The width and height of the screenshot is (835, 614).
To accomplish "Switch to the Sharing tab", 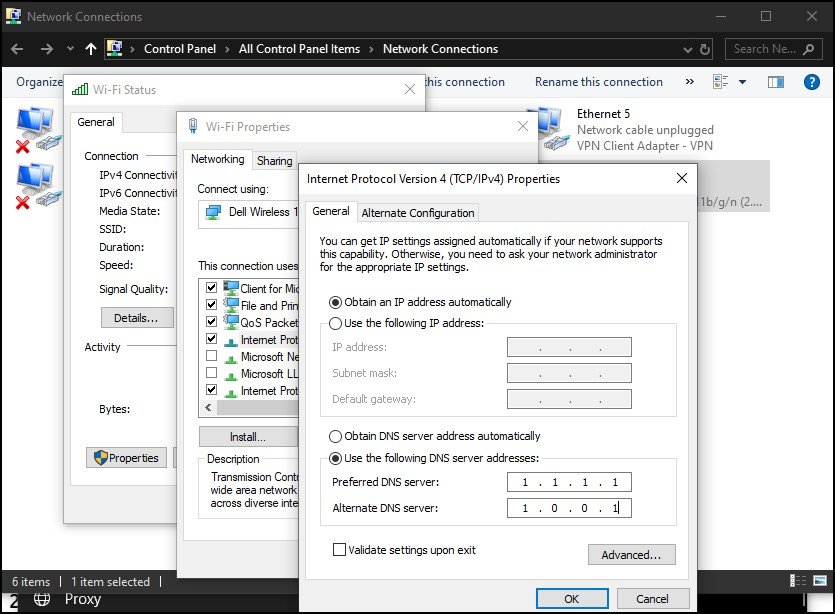I will tap(274, 161).
